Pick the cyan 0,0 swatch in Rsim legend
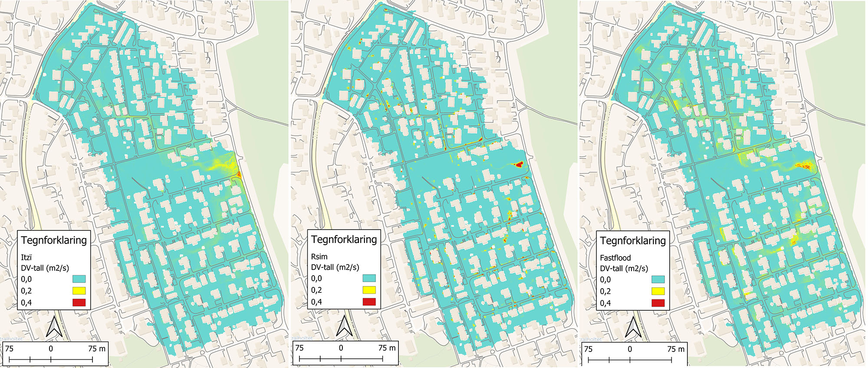This screenshot has height=368, width=868. click(368, 278)
